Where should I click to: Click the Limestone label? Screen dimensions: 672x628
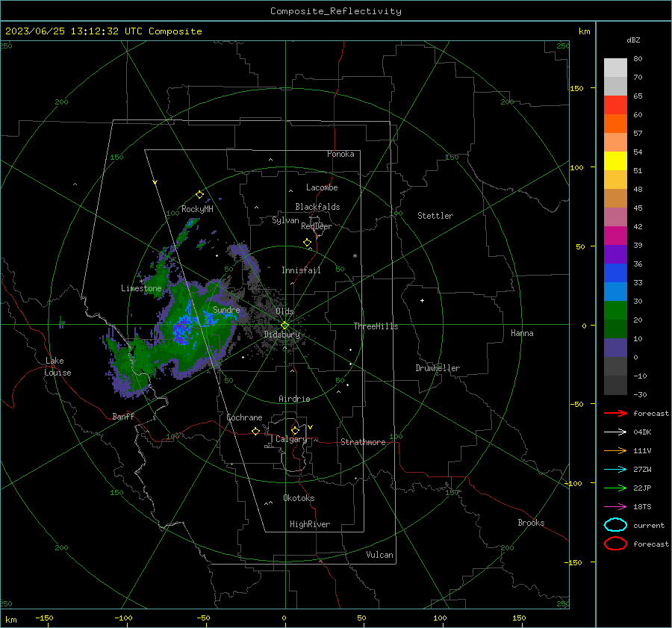[x=141, y=288]
